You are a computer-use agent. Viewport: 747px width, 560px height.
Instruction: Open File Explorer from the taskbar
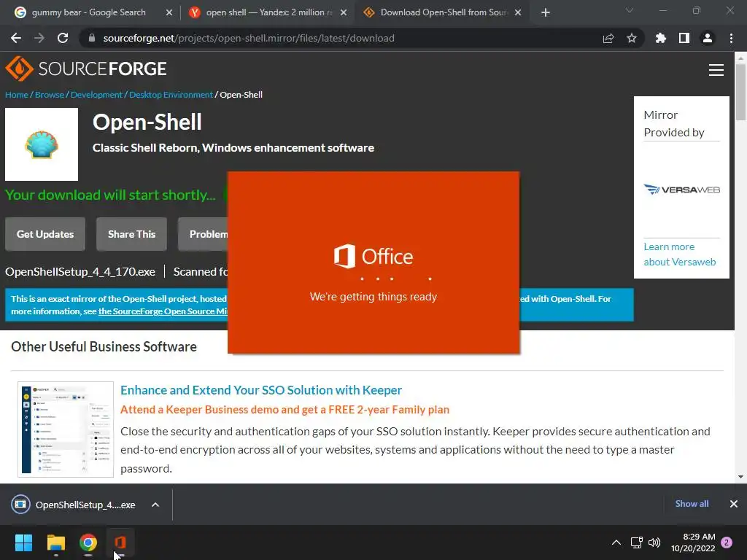pyautogui.click(x=55, y=542)
